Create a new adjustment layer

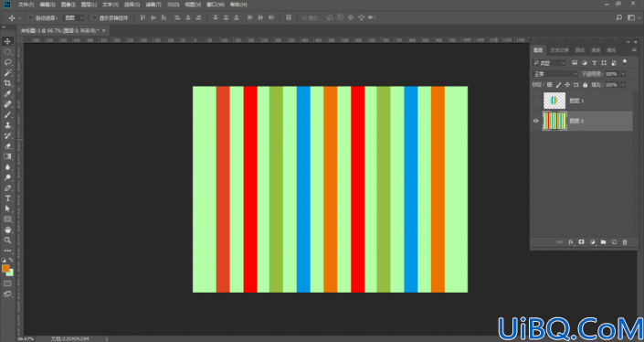point(592,242)
